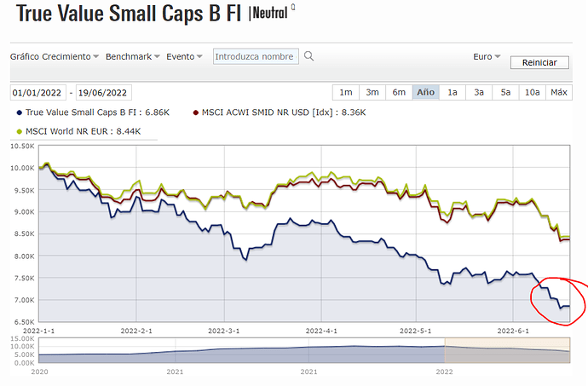Click the 2022-5-1 x-axis date label
Image resolution: width=588 pixels, height=386 pixels.
416,331
